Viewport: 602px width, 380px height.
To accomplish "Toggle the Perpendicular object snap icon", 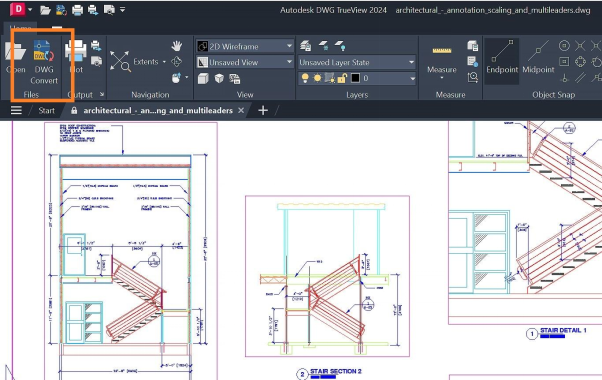I will (x=564, y=78).
